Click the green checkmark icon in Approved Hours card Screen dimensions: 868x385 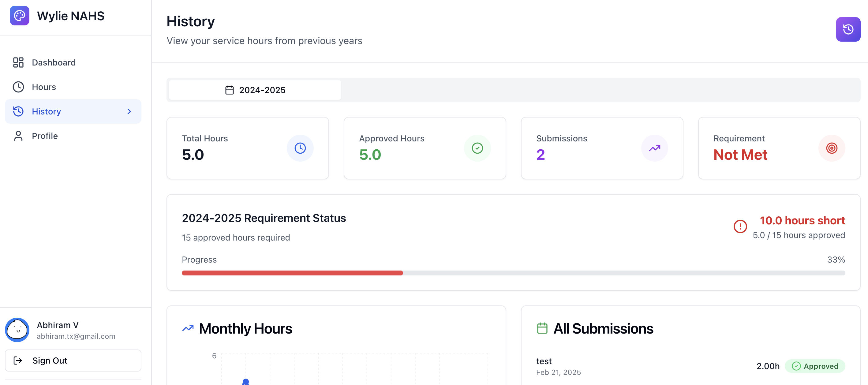point(477,148)
